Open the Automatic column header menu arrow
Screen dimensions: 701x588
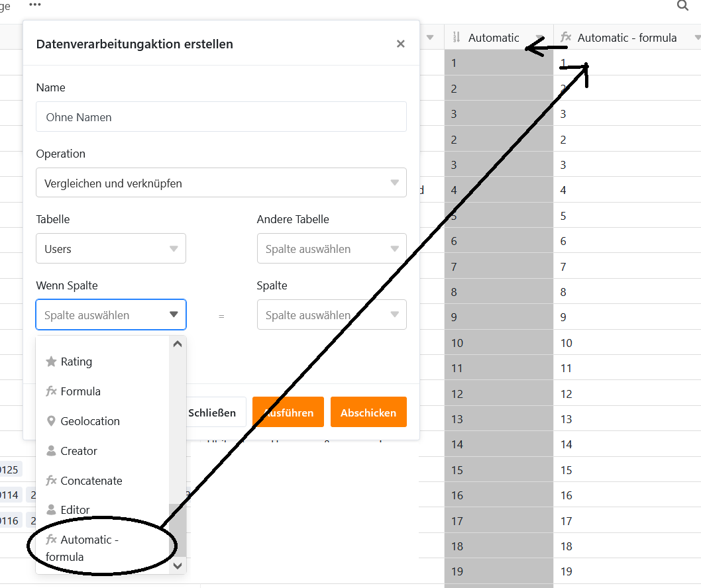[540, 38]
